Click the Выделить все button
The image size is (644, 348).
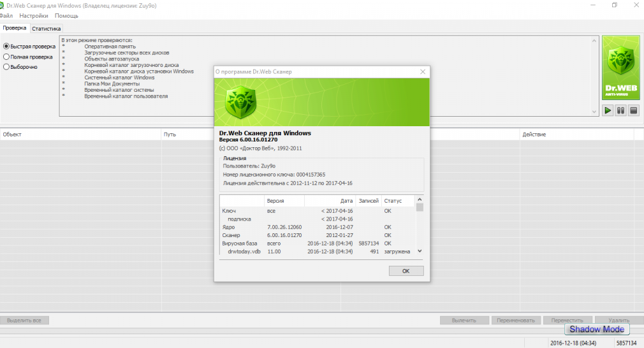click(24, 320)
